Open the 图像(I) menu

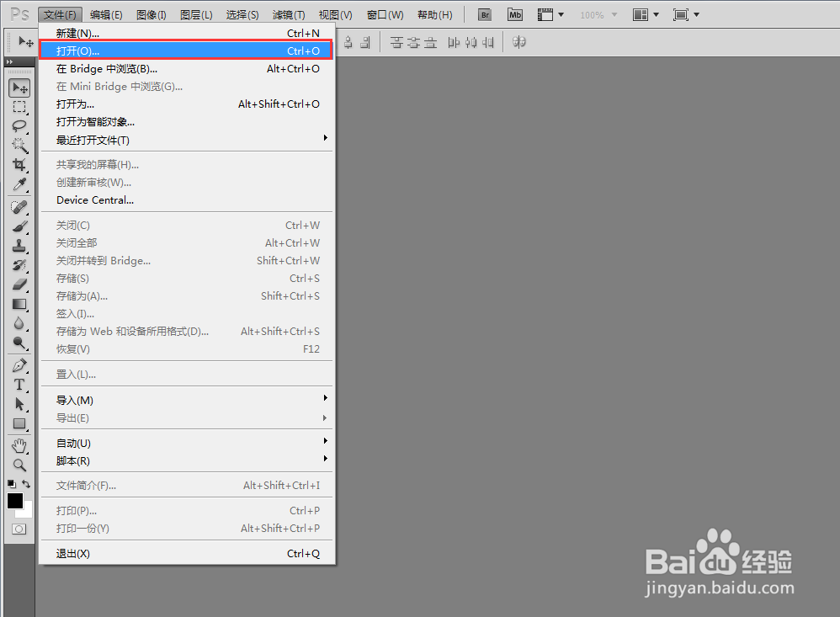click(x=151, y=15)
